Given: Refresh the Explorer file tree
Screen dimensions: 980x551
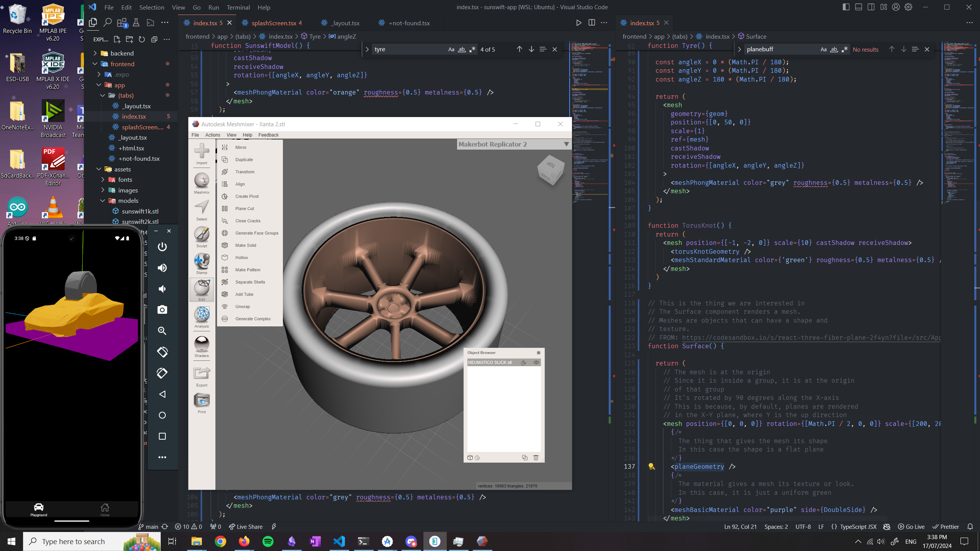Looking at the screenshot, I should tap(142, 39).
